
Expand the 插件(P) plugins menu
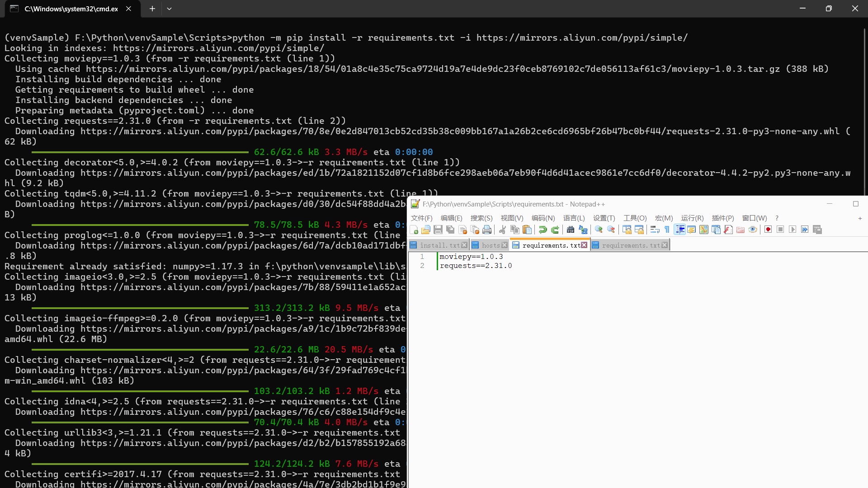point(722,218)
